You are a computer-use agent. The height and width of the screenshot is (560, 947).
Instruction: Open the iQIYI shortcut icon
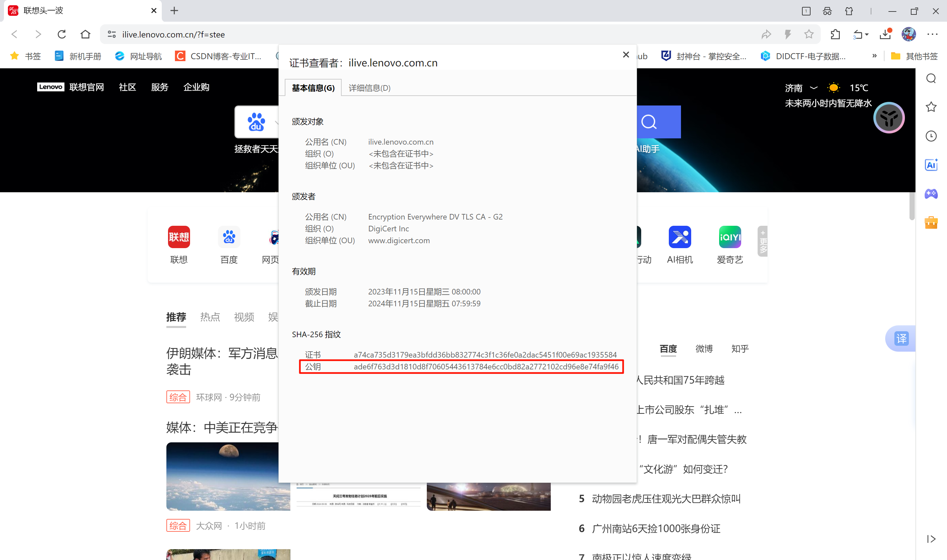tap(730, 237)
